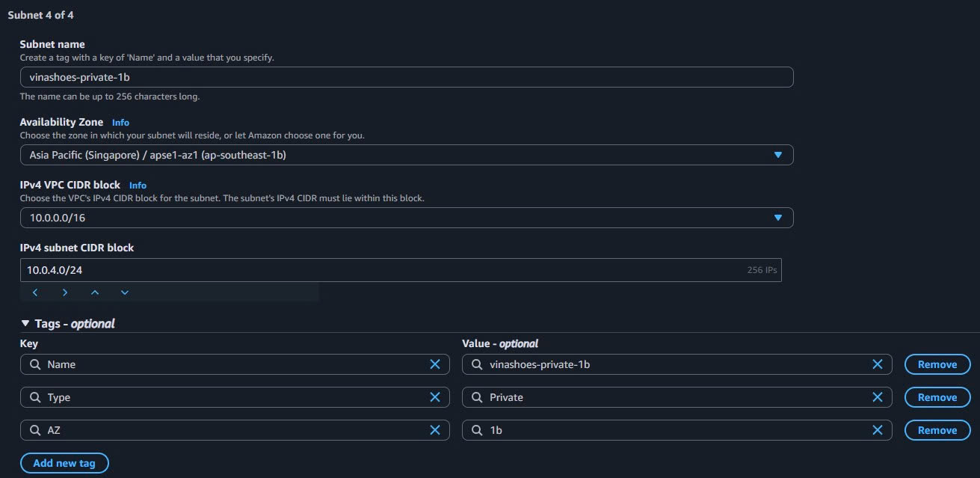This screenshot has width=980, height=478.
Task: Remove the Type tag row
Action: [x=937, y=397]
